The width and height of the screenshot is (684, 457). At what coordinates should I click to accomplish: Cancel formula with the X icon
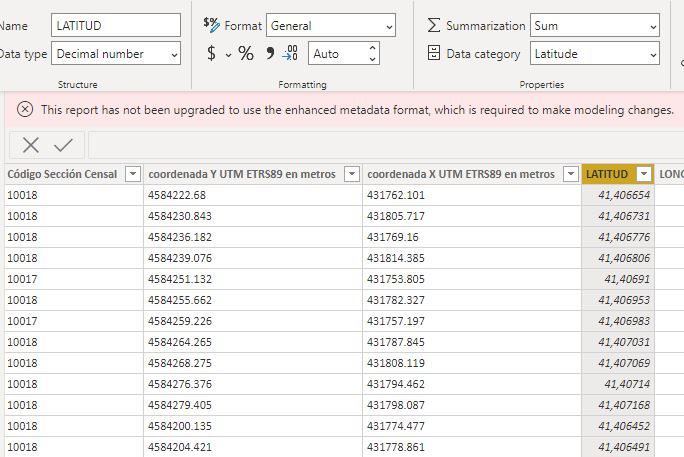pos(31,145)
